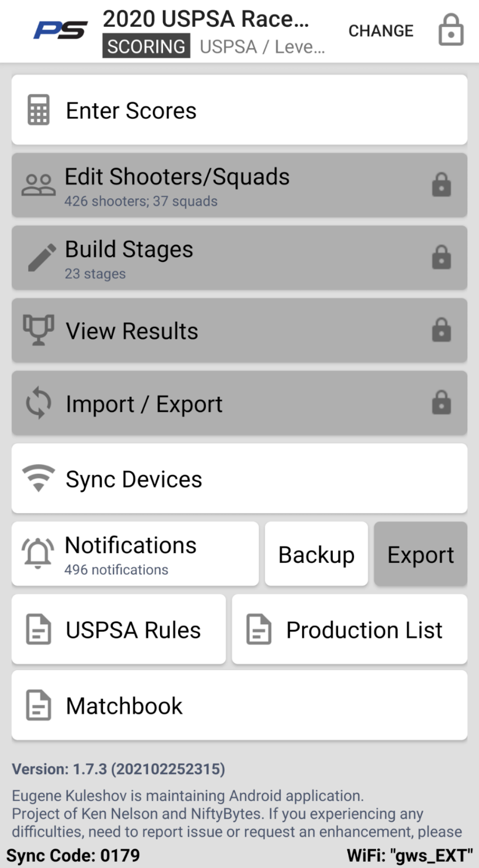This screenshot has width=479, height=868.
Task: Tap the PS PractiScore logo
Action: [x=60, y=30]
